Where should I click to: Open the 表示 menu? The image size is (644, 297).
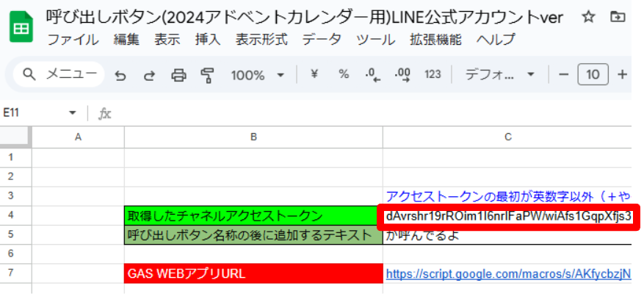coord(167,40)
